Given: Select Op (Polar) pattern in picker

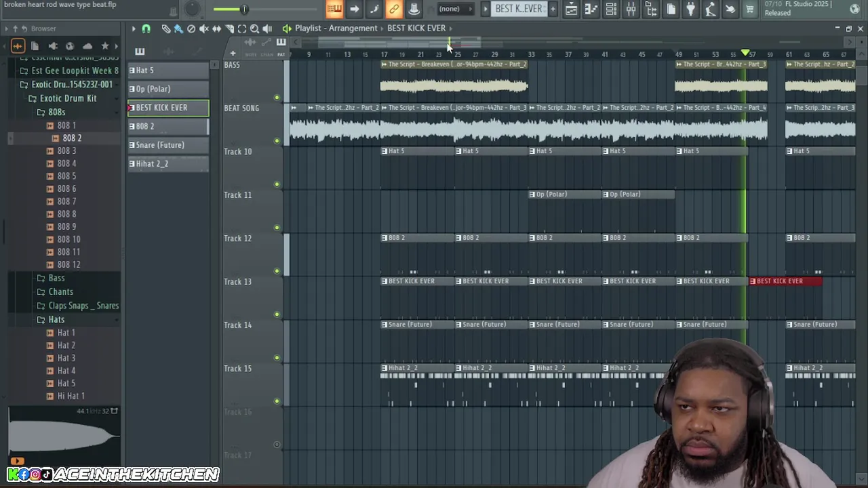Looking at the screenshot, I should (168, 89).
